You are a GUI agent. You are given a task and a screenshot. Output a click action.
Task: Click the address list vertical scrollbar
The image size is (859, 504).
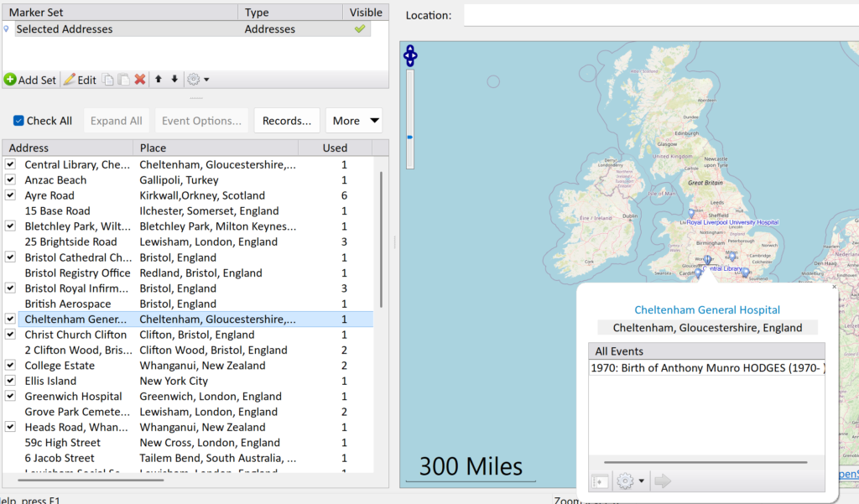[381, 239]
